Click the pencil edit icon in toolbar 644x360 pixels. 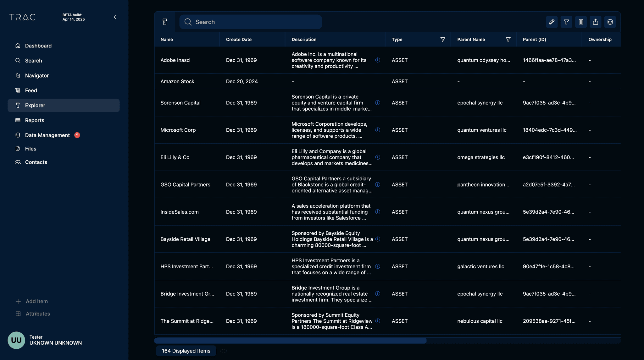point(552,22)
